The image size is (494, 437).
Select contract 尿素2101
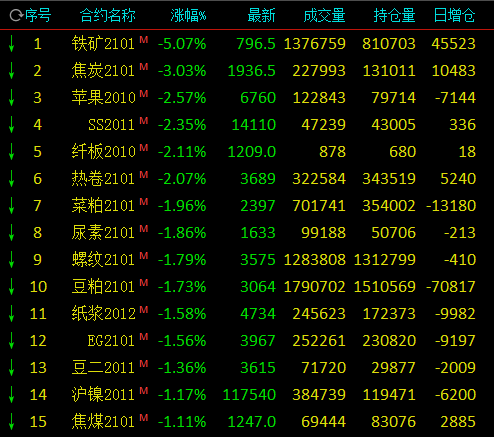point(103,233)
